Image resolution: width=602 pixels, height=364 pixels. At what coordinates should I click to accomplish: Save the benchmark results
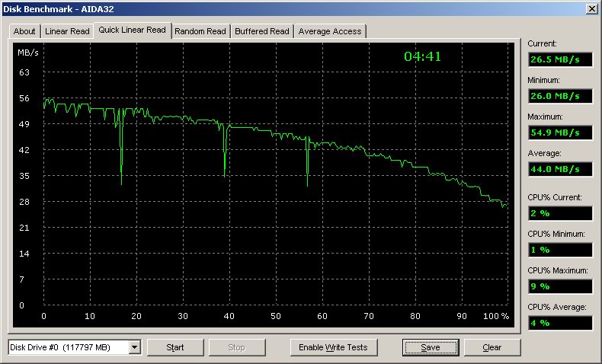click(431, 347)
